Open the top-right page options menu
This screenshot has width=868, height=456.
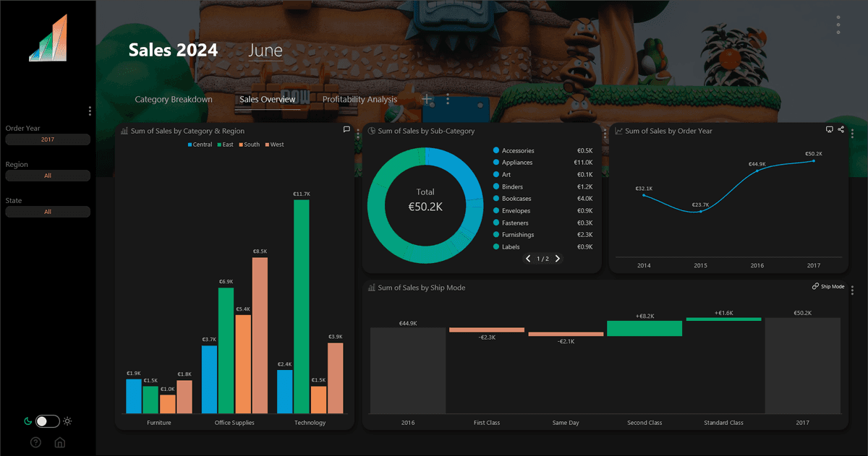[838, 25]
